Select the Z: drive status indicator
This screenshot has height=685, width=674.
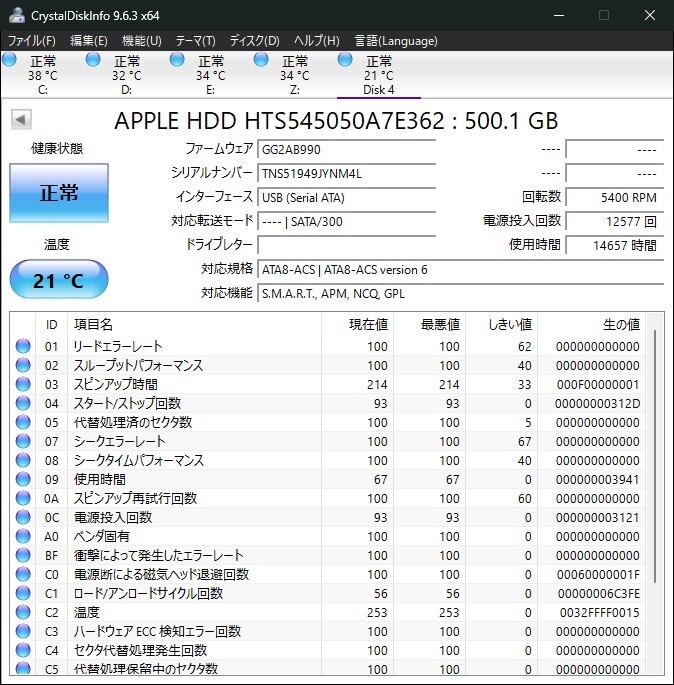point(261,60)
